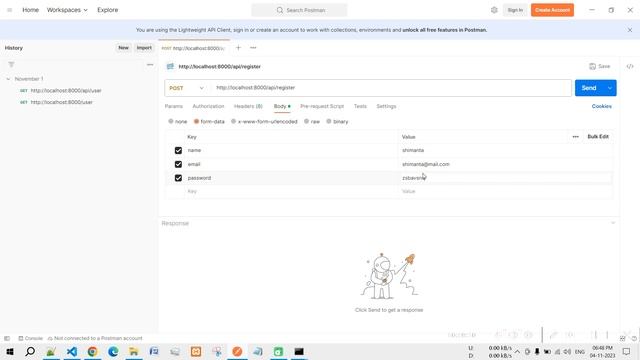Click the shimanta@mail.com value cell
The image size is (640, 360).
coord(505,164)
